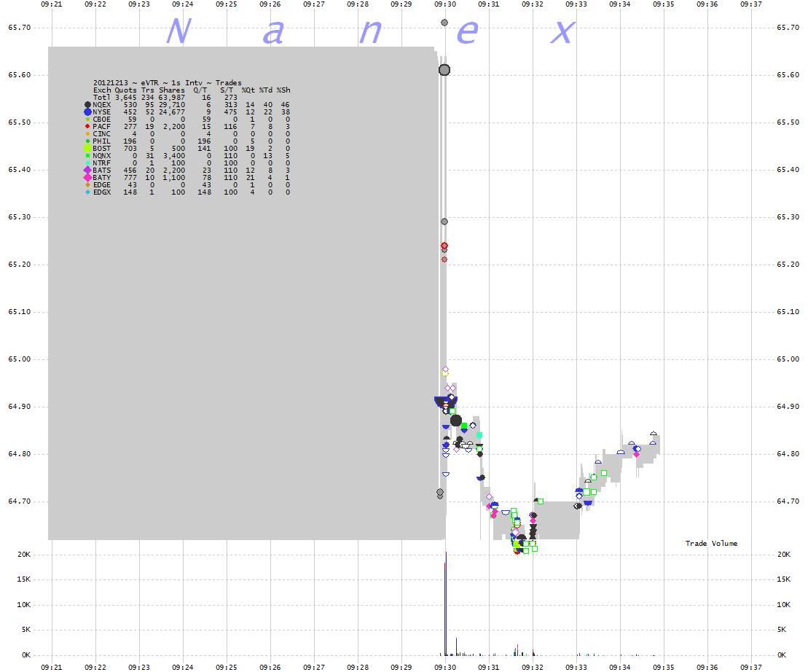Viewport: 808px width, 672px height.
Task: Click the BATS quotes value '456'
Action: pyautogui.click(x=130, y=170)
